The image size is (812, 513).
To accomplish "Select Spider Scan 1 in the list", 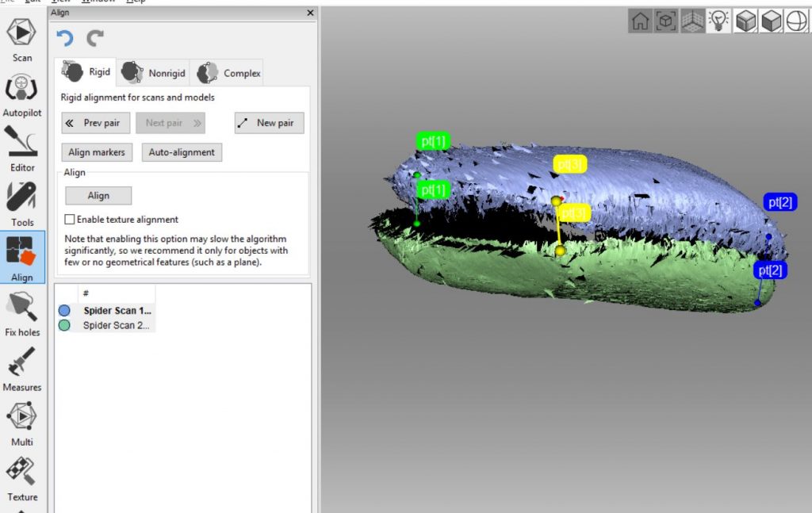I will point(117,311).
